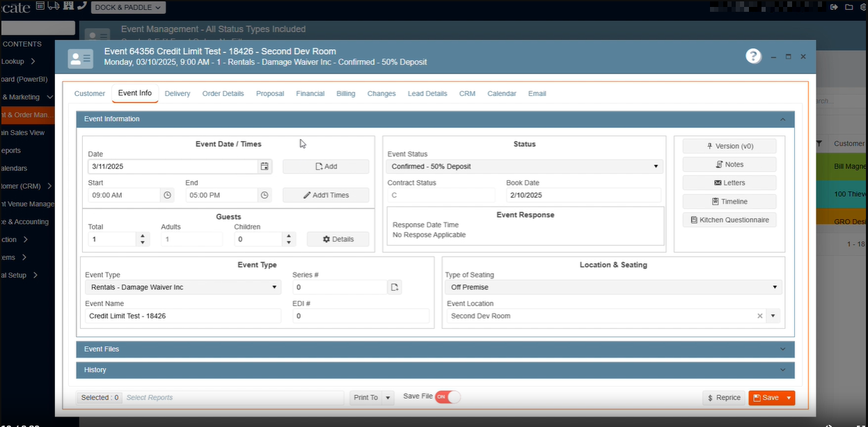Image resolution: width=868 pixels, height=427 pixels.
Task: Click the Reprice button
Action: (x=723, y=398)
